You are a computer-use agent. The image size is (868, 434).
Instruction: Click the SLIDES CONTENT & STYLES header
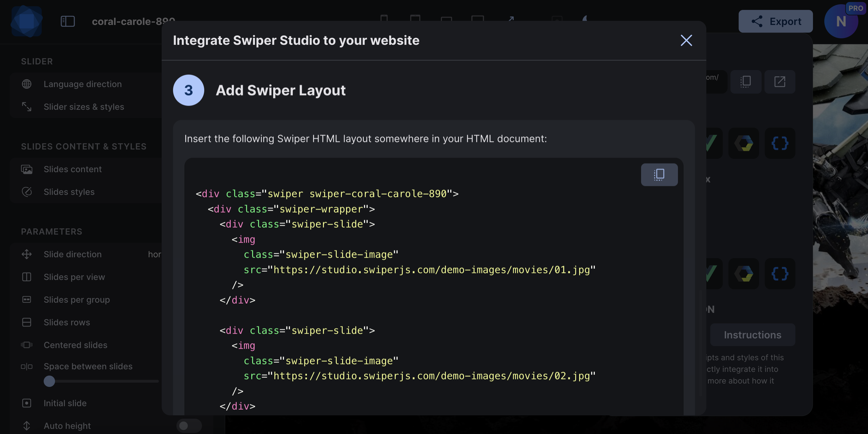[84, 146]
